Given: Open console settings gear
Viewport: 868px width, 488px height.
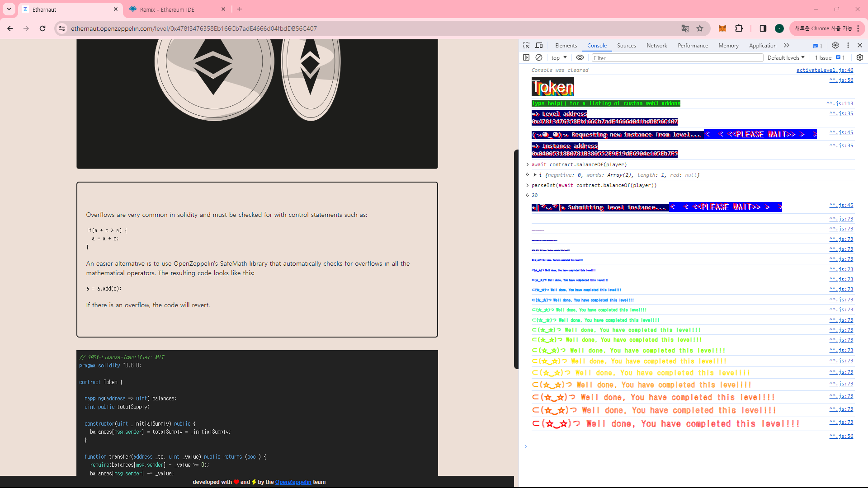Looking at the screenshot, I should point(860,58).
